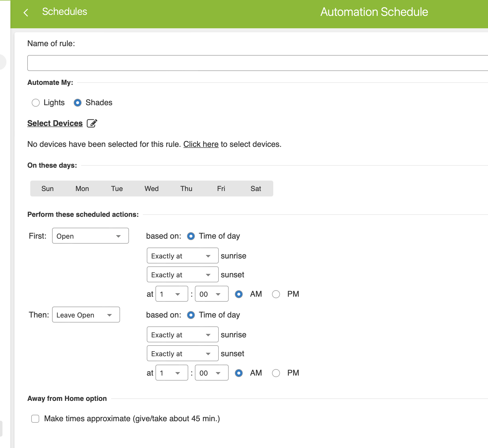Viewport: 488px width, 448px height.
Task: Expand the First action sunset offset dropdown
Action: pyautogui.click(x=183, y=275)
